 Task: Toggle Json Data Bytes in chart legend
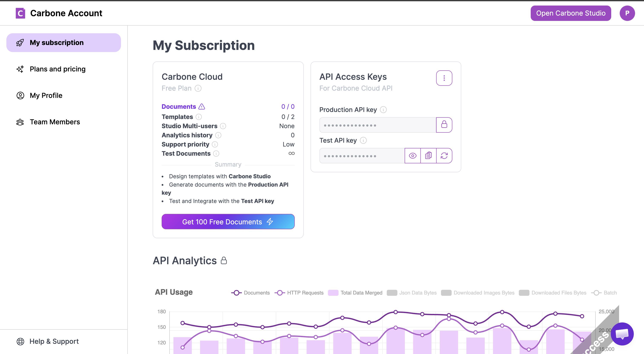pyautogui.click(x=411, y=293)
